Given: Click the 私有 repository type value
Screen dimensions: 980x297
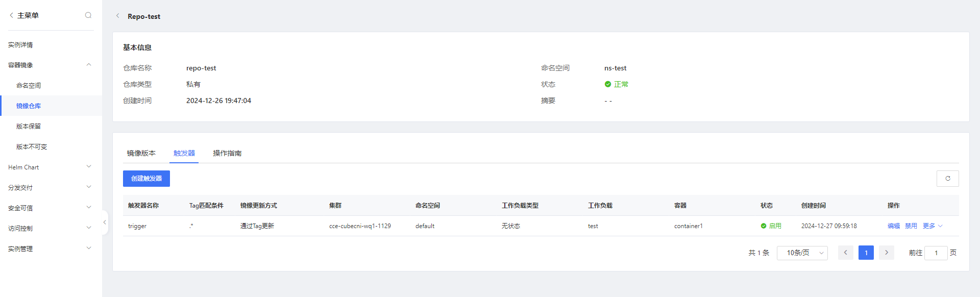Looking at the screenshot, I should pos(193,84).
